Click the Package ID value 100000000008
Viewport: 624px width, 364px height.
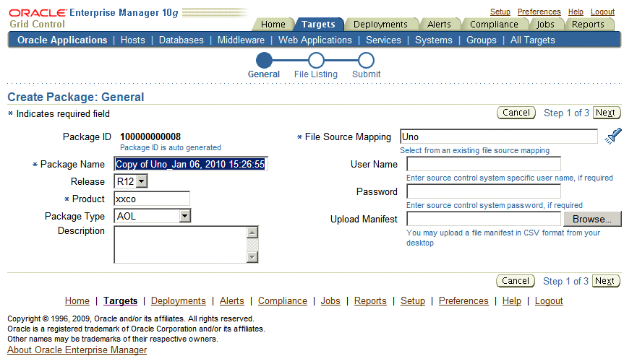[150, 136]
